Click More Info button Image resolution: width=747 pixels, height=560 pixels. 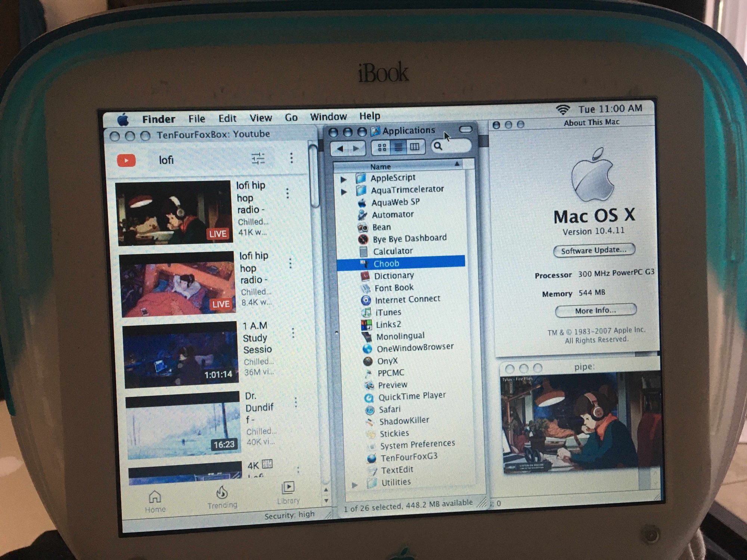[596, 311]
